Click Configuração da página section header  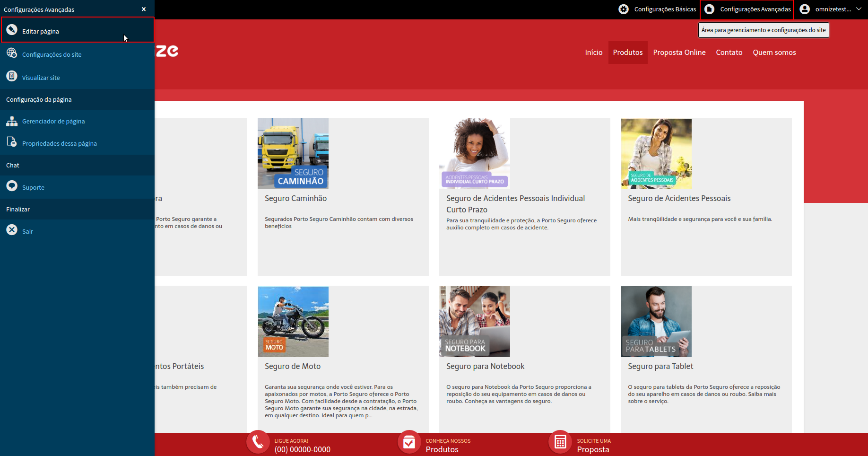[39, 99]
